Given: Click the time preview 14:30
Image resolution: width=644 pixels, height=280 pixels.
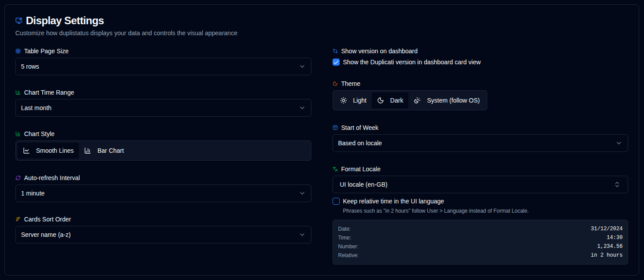Looking at the screenshot, I should [x=614, y=238].
